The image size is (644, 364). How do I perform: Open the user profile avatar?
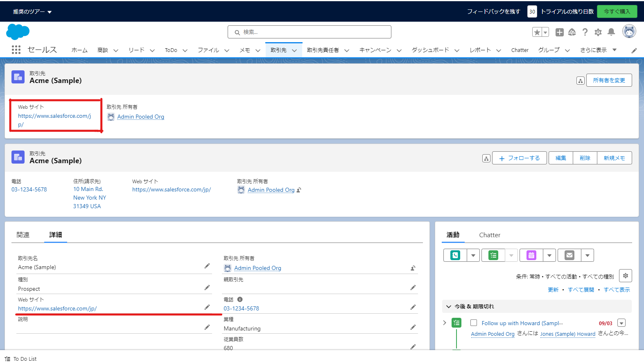(629, 31)
